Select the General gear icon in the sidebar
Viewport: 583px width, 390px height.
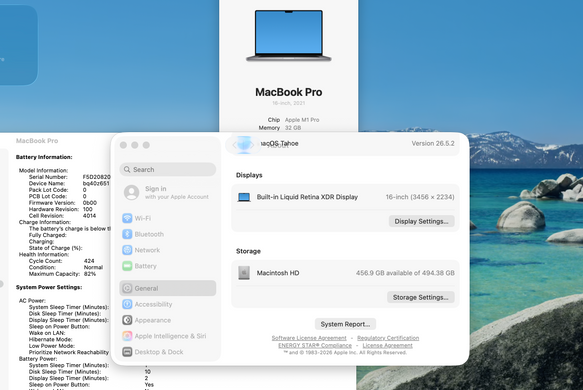click(x=127, y=288)
